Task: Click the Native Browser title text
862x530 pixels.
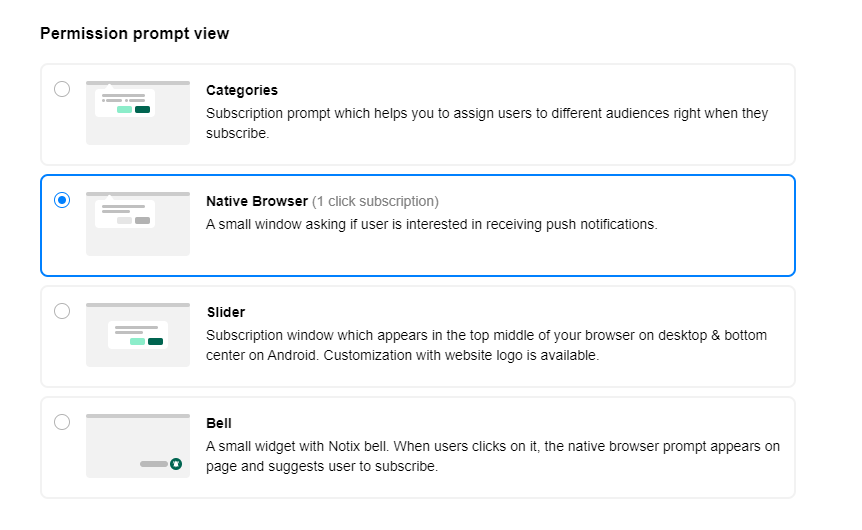Action: pyautogui.click(x=257, y=201)
